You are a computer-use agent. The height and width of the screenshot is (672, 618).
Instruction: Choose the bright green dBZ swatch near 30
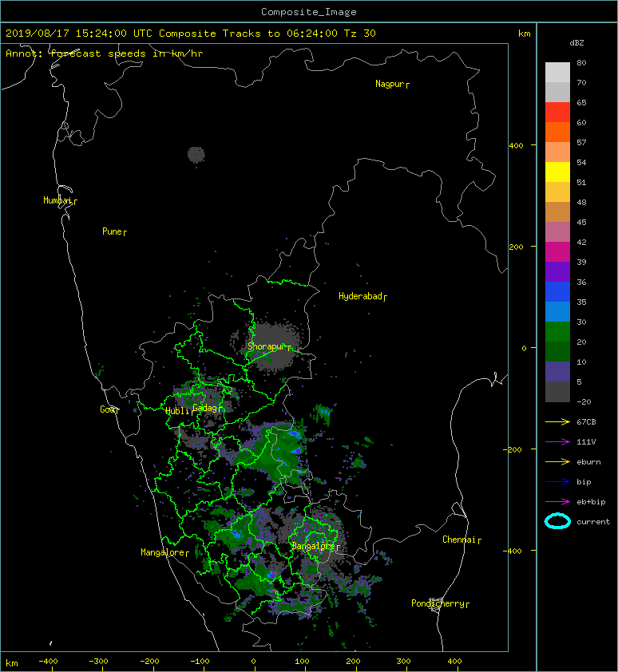tap(557, 331)
